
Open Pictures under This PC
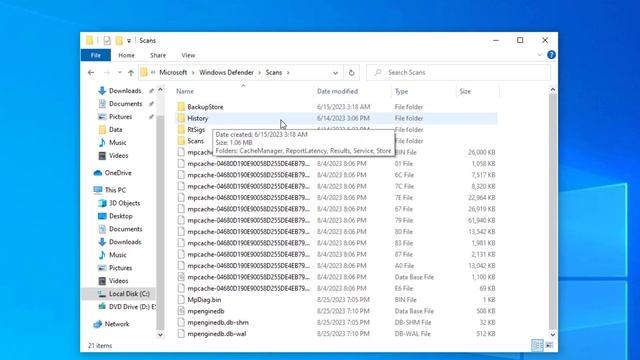120,268
